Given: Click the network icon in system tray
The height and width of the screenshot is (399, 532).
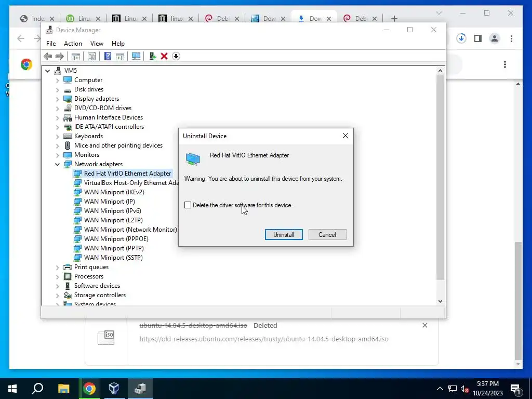Looking at the screenshot, I should pos(453,389).
